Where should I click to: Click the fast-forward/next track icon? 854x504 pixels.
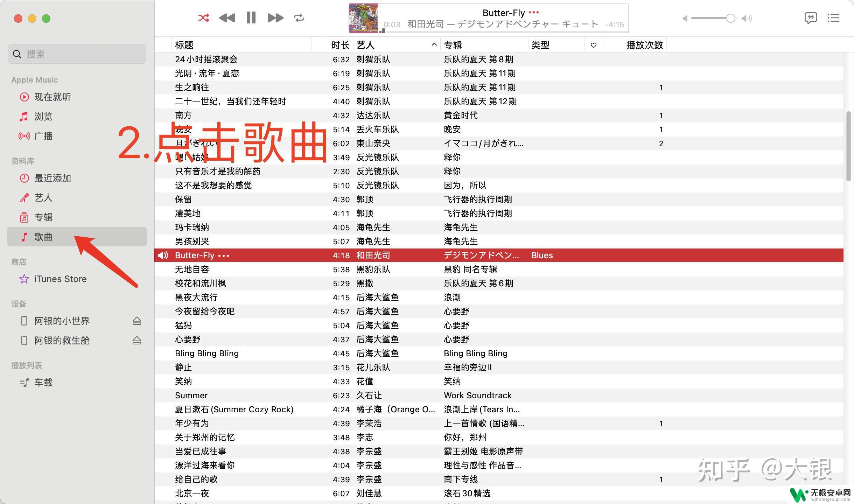[x=275, y=18]
